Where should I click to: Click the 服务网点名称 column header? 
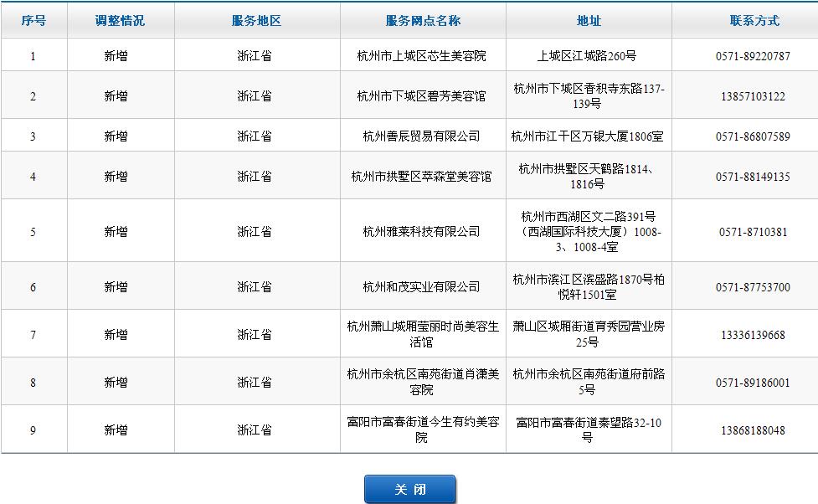point(423,21)
